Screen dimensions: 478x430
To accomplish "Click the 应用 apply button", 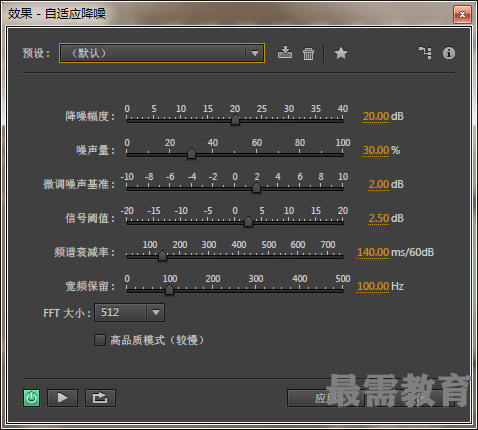I will click(x=326, y=398).
